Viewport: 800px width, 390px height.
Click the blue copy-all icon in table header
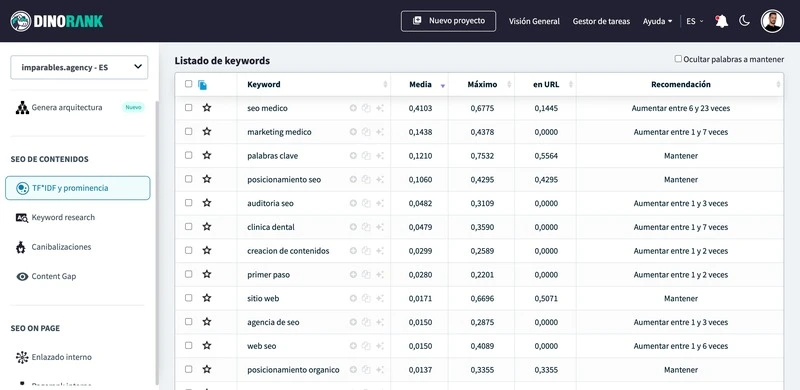click(203, 85)
